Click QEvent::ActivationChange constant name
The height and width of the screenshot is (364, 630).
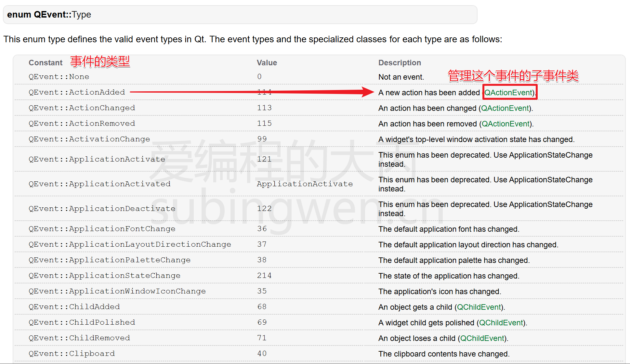tap(89, 139)
